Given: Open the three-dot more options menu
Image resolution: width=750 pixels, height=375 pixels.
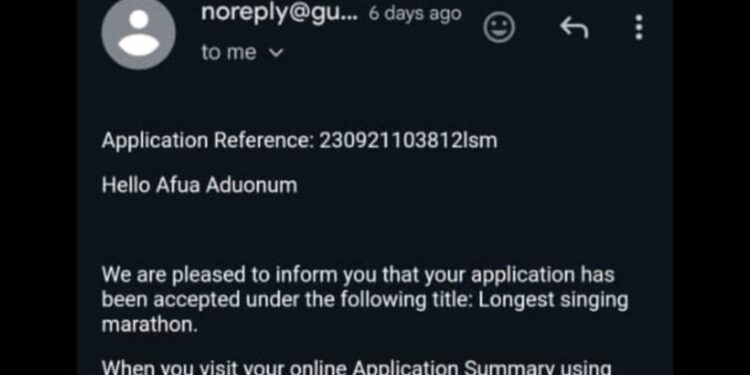Looking at the screenshot, I should [x=639, y=27].
